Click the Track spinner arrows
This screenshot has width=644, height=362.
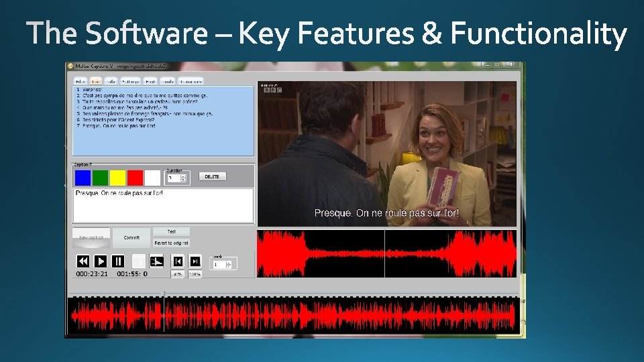[229, 265]
